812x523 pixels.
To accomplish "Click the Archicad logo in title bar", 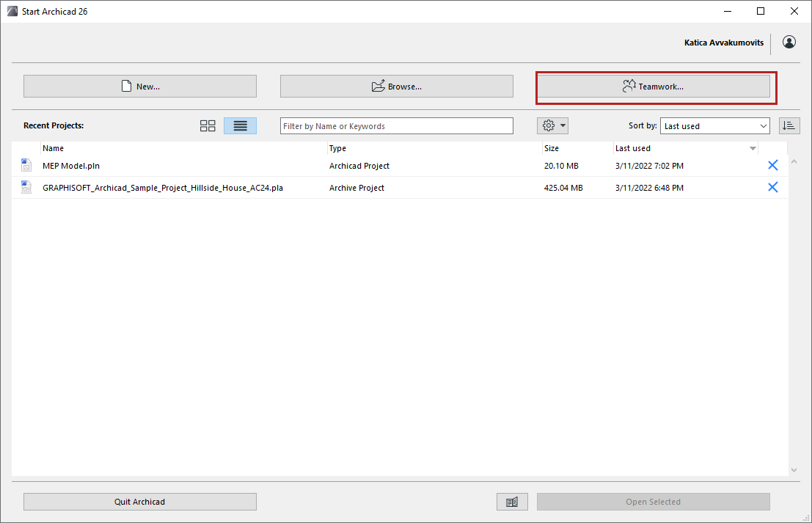I will point(12,12).
